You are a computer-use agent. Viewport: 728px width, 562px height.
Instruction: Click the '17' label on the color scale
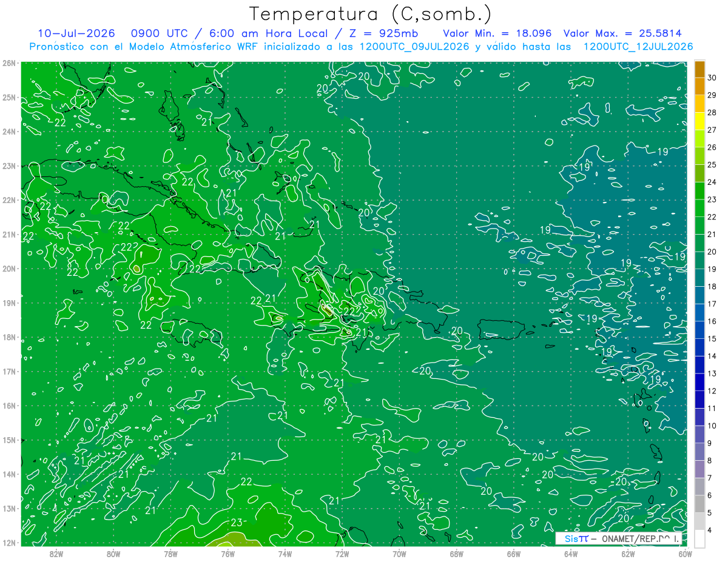pyautogui.click(x=712, y=304)
